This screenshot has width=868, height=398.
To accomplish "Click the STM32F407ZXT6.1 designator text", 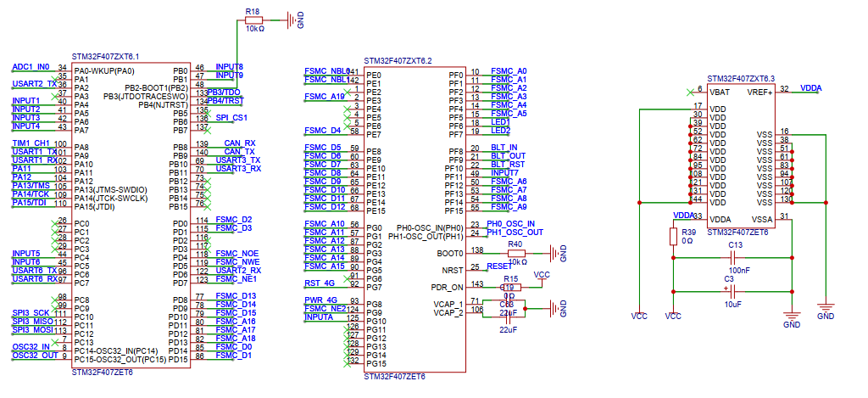I will (105, 57).
